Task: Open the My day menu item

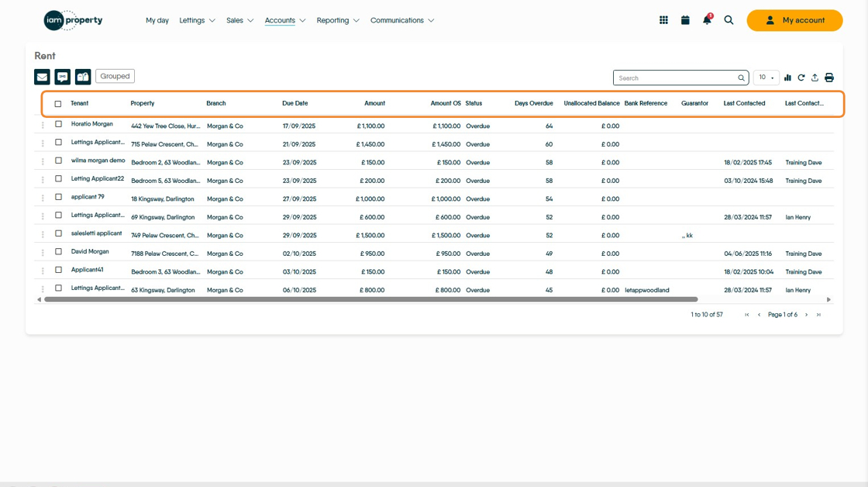Action: coord(157,20)
